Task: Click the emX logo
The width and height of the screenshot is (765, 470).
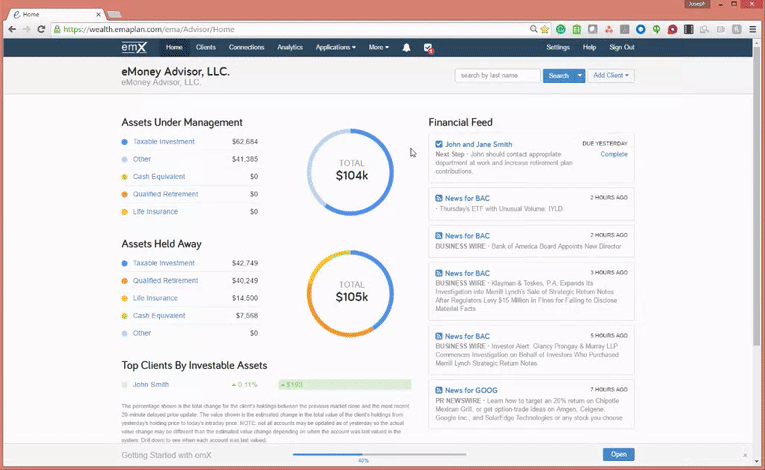Action: click(x=134, y=47)
